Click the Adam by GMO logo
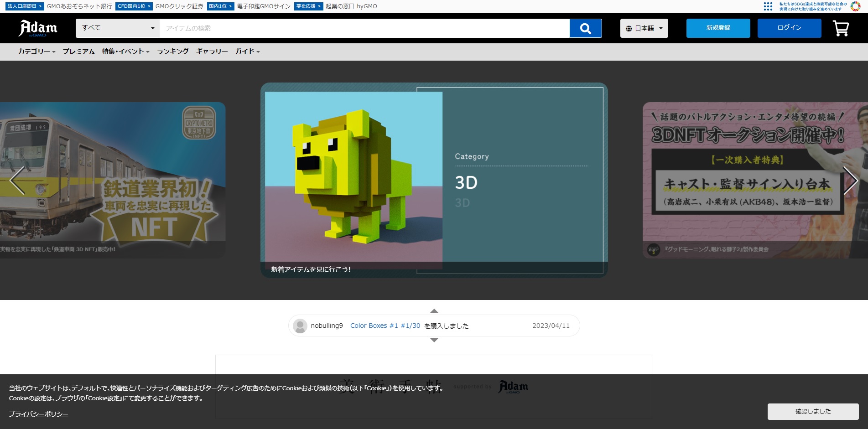Viewport: 868px width, 429px height. (x=38, y=28)
